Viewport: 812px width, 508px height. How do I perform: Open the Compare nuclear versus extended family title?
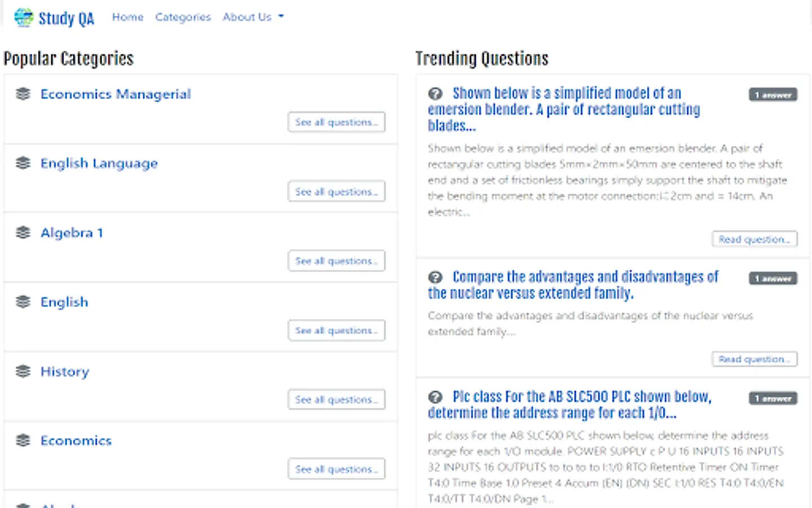point(573,285)
